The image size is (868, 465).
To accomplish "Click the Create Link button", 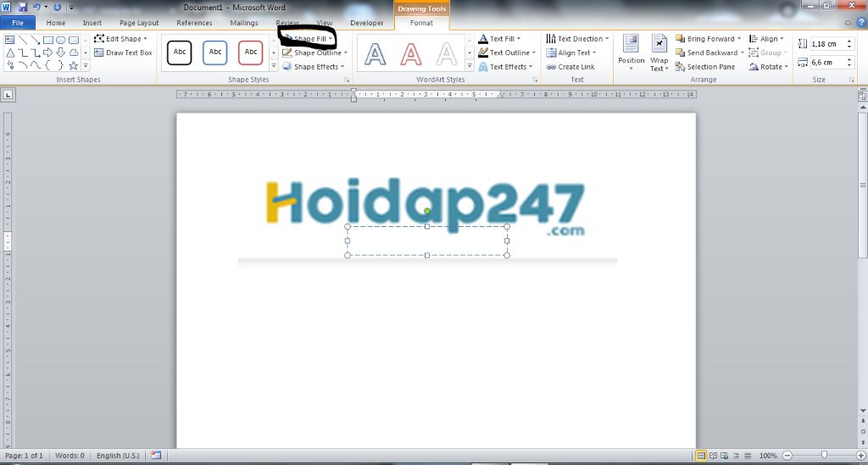I will [570, 66].
